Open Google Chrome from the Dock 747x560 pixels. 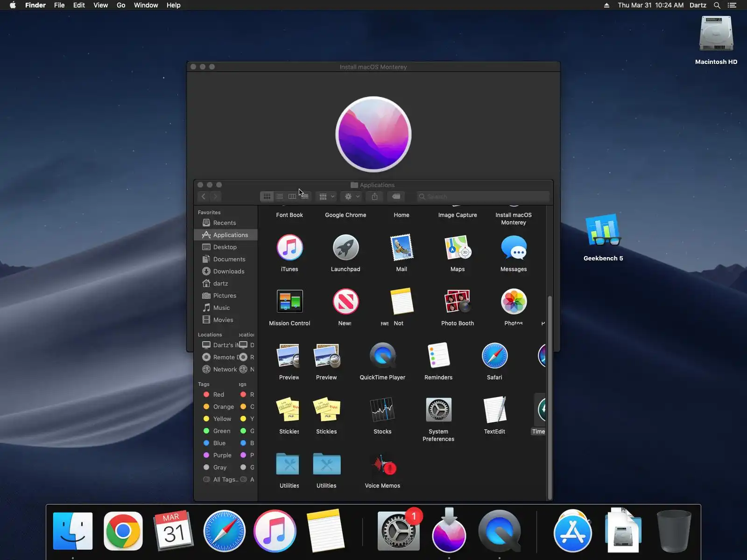point(123,531)
